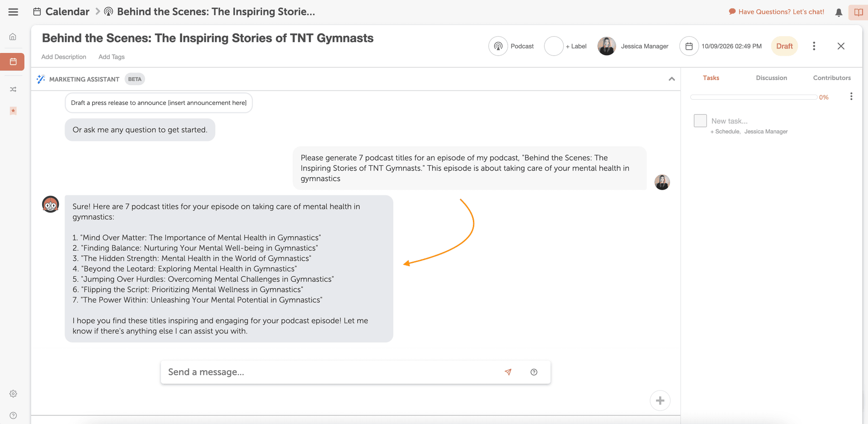Image resolution: width=868 pixels, height=424 pixels.
Task: Click the notifications bell icon
Action: [x=839, y=12]
